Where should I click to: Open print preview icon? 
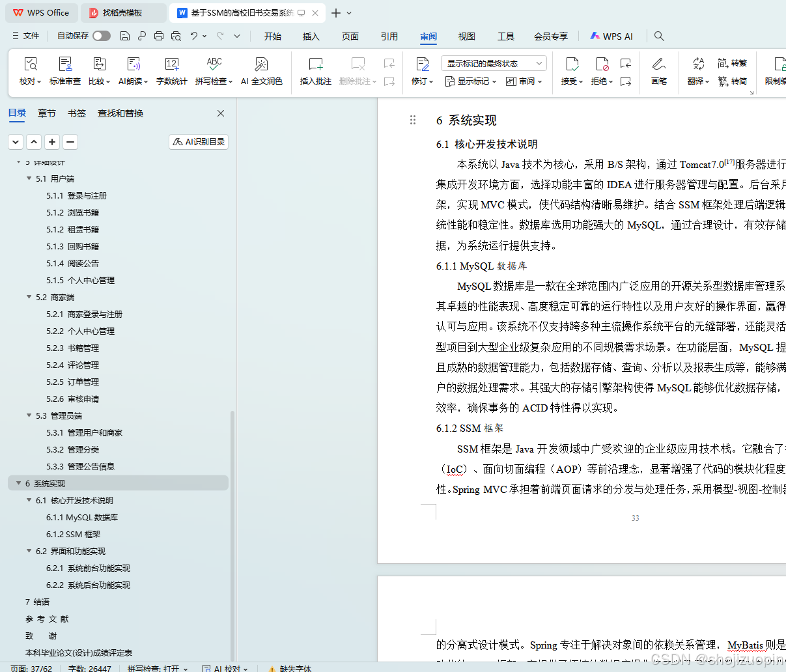[176, 36]
